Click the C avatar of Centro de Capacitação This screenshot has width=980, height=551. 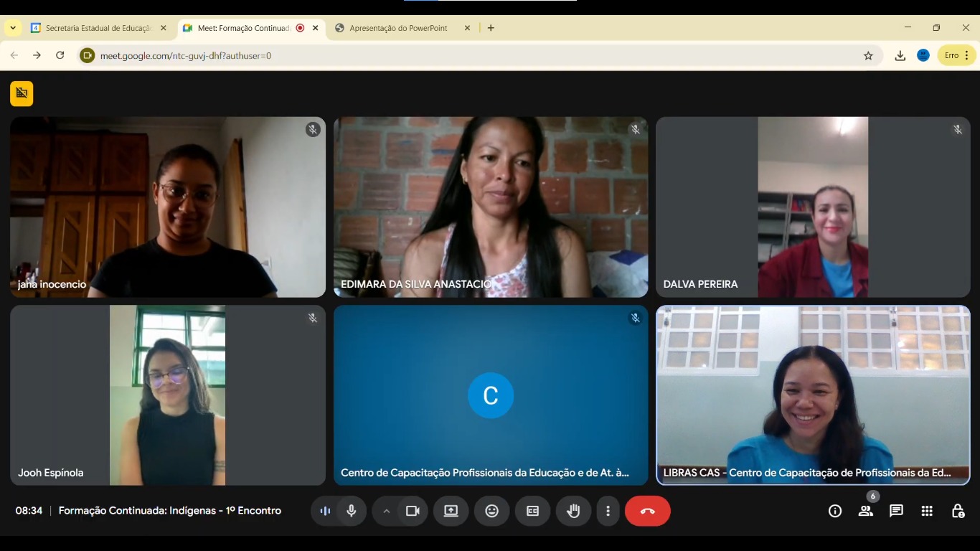click(x=491, y=395)
